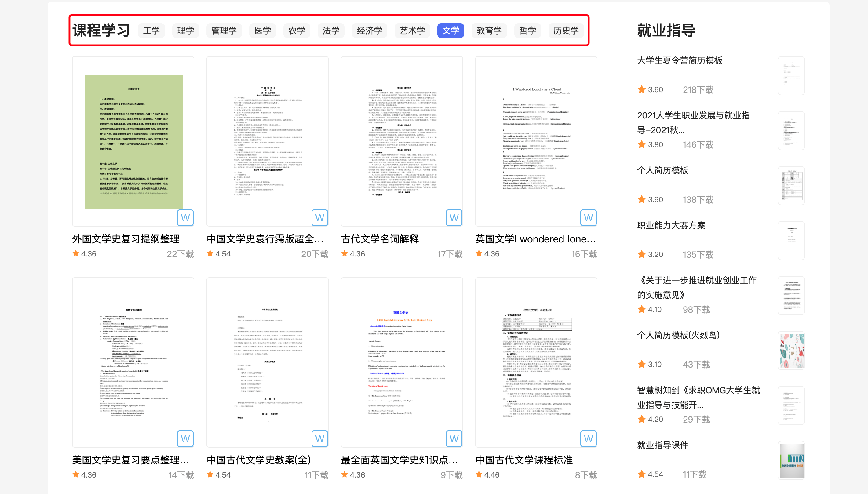Open the 经济学 category tab
The image size is (868, 494).
pos(369,31)
